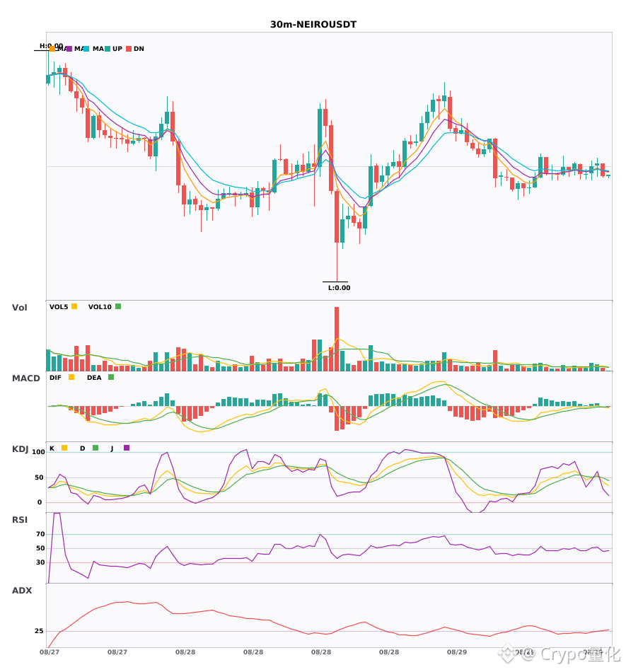Click the DIF legend text
Image resolution: width=626 pixels, height=672 pixels.
[55, 378]
